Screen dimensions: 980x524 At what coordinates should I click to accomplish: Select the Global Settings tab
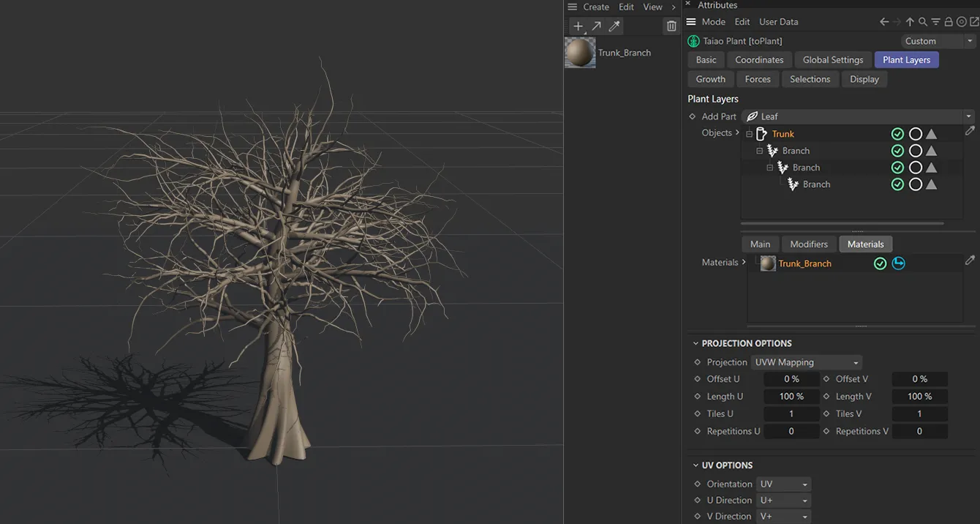coord(832,59)
